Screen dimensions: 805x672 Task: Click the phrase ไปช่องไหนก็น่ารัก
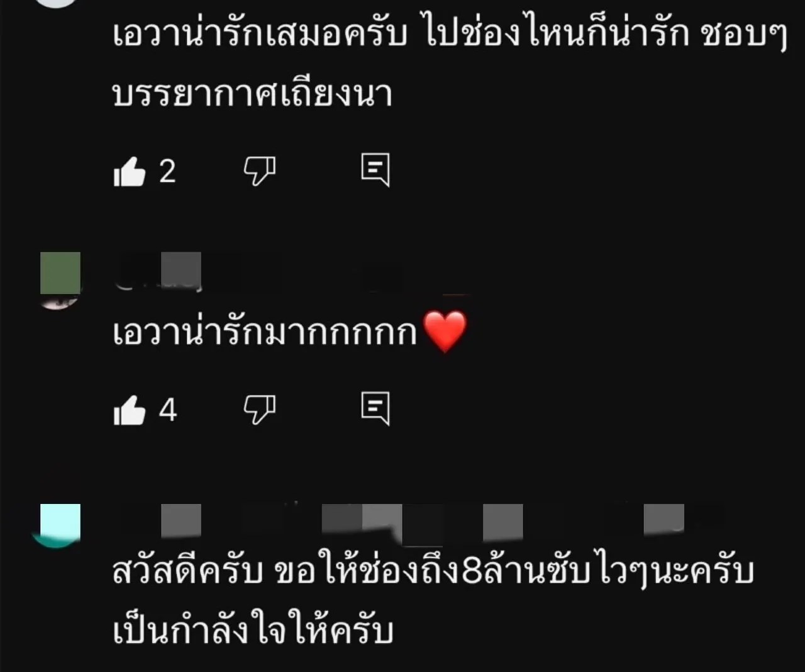pyautogui.click(x=557, y=34)
